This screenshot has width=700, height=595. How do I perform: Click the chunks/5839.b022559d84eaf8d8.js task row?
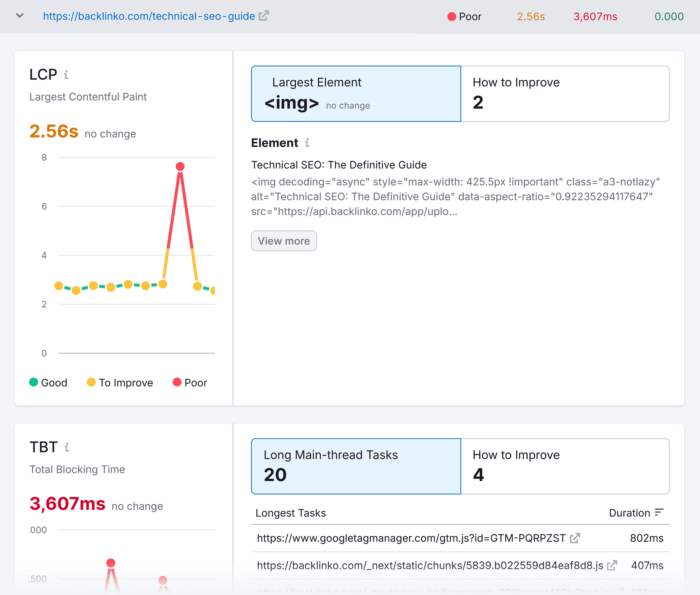pyautogui.click(x=460, y=565)
